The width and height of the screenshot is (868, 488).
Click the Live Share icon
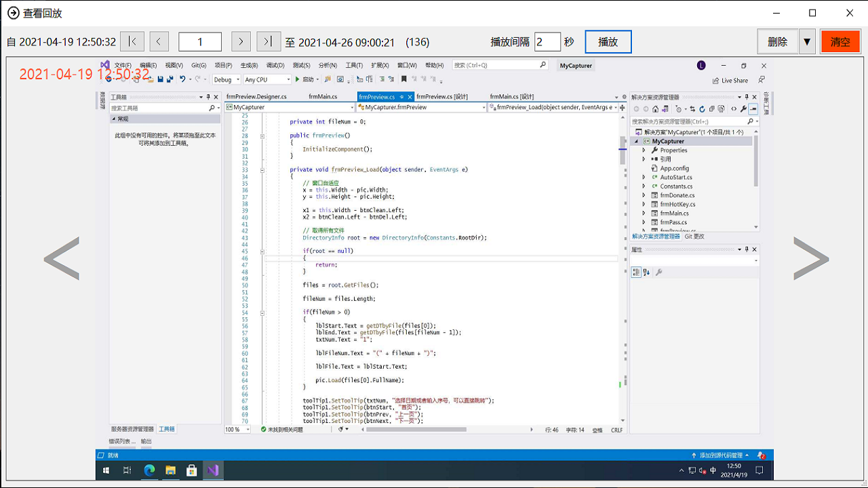[x=716, y=81]
